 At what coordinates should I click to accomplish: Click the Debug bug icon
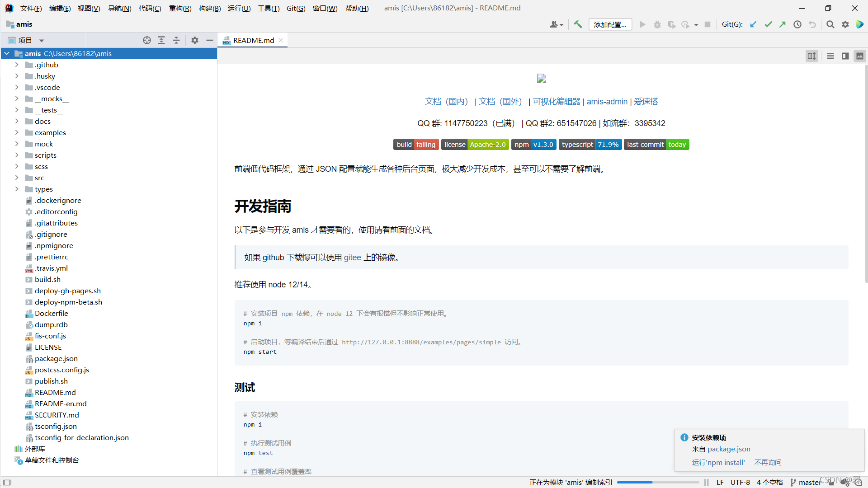click(657, 24)
